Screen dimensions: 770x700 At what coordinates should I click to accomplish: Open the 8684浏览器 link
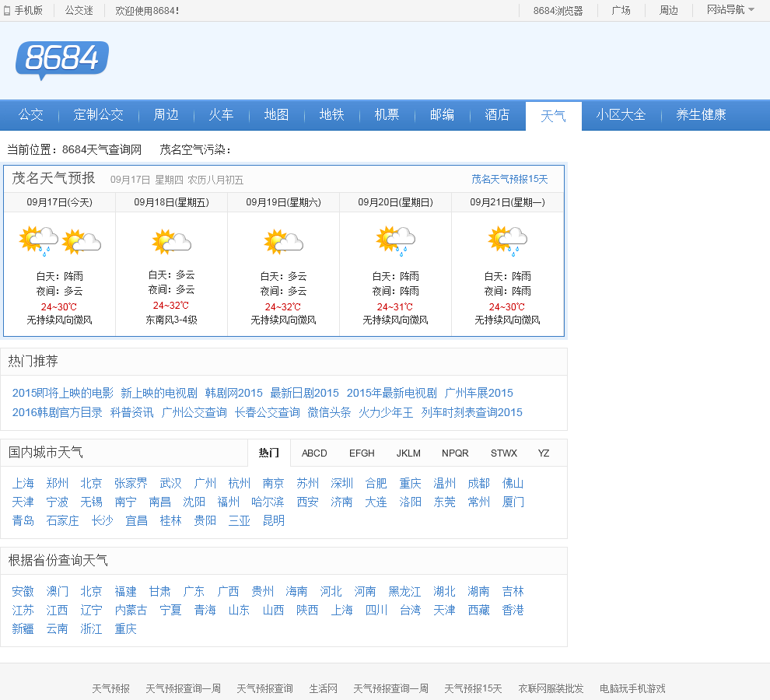558,11
